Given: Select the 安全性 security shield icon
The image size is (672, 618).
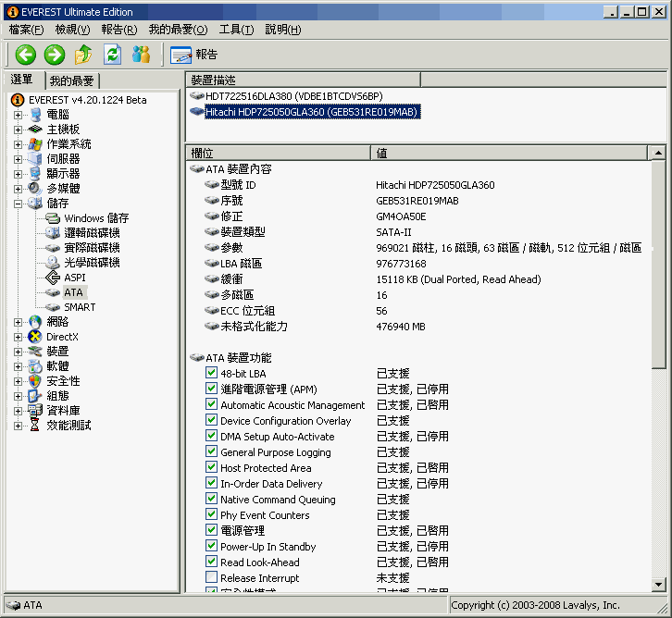Looking at the screenshot, I should coord(35,381).
